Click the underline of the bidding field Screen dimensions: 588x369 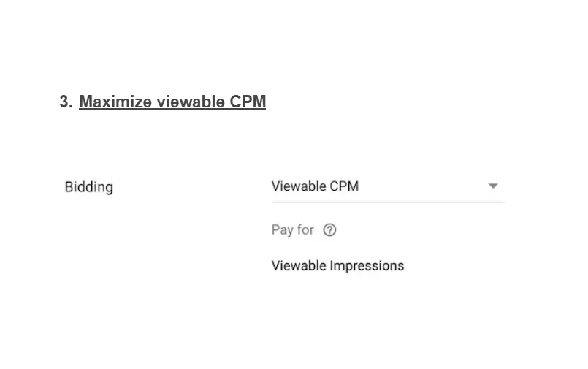[388, 202]
